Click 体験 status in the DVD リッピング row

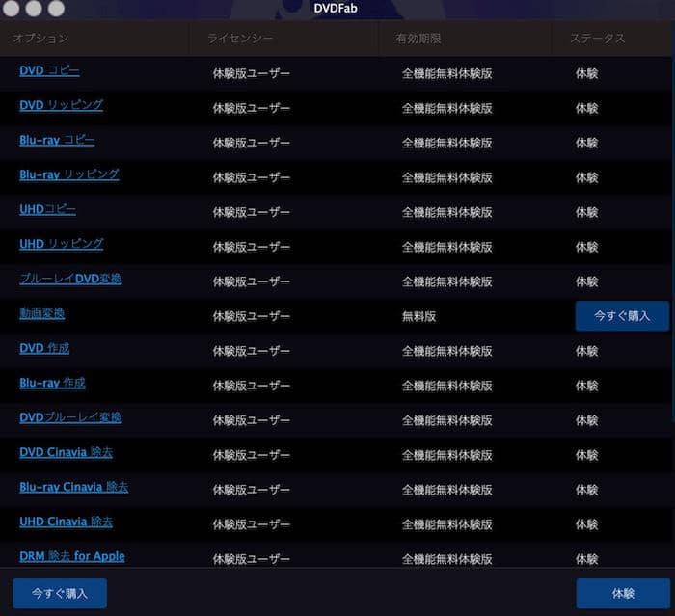click(x=586, y=109)
